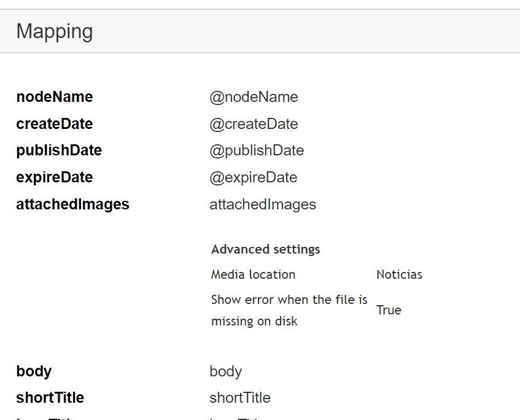520x420 pixels.
Task: Select the publishDate field label
Action: pos(59,150)
